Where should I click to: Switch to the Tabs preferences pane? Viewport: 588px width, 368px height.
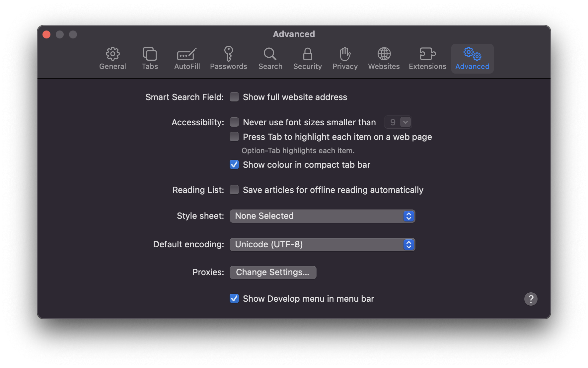150,58
